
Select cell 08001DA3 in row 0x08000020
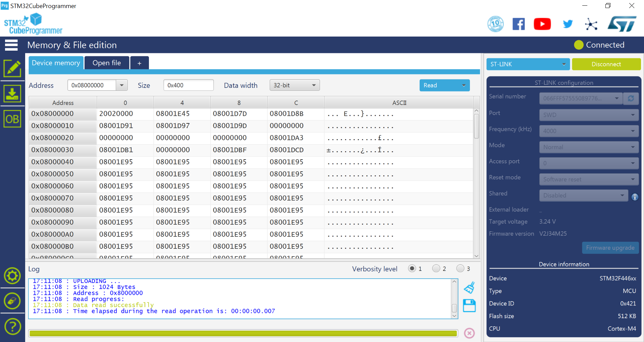tap(296, 138)
